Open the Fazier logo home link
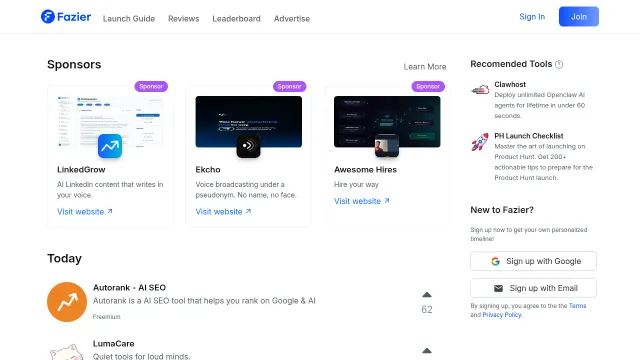This screenshot has height=360, width=640. pyautogui.click(x=66, y=17)
